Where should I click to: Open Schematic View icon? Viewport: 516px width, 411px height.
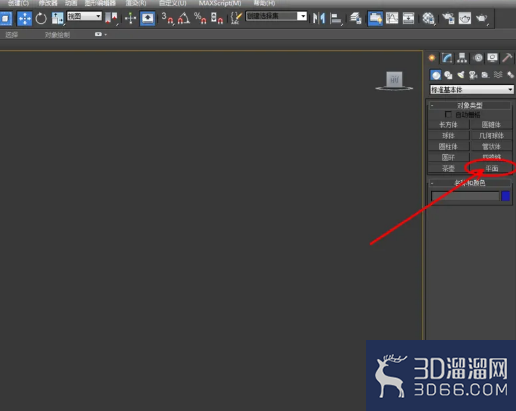click(408, 18)
